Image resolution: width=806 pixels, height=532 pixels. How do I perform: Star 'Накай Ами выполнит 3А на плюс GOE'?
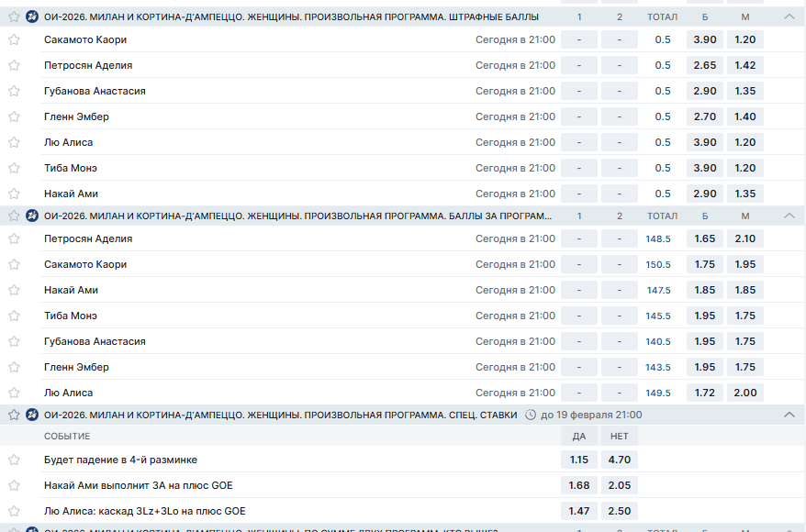click(x=14, y=485)
